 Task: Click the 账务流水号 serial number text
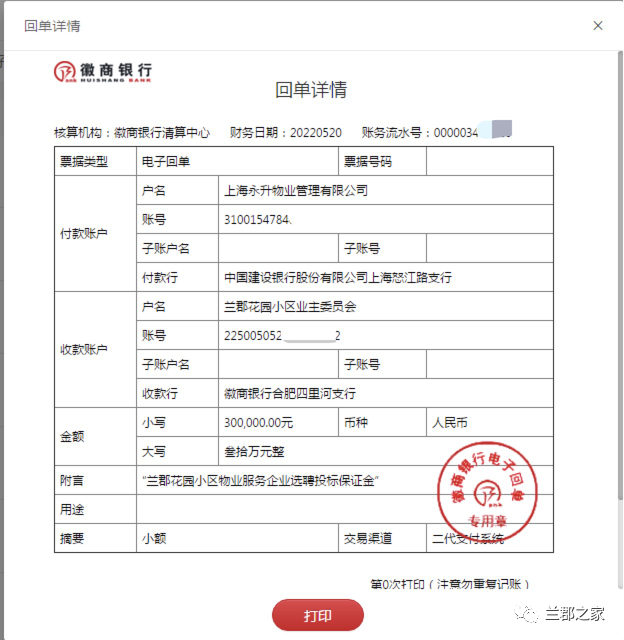tap(436, 133)
